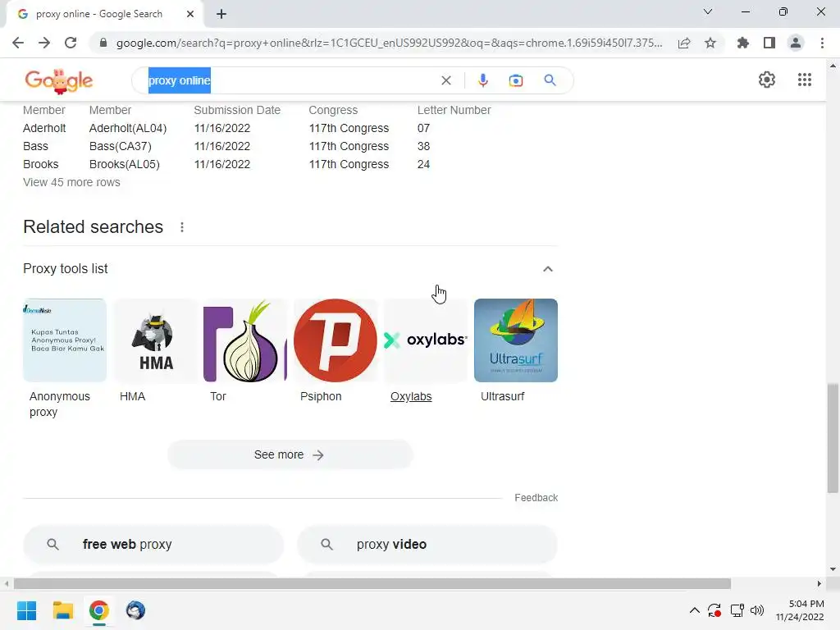
Task: Go to Google home logo
Action: tap(59, 81)
